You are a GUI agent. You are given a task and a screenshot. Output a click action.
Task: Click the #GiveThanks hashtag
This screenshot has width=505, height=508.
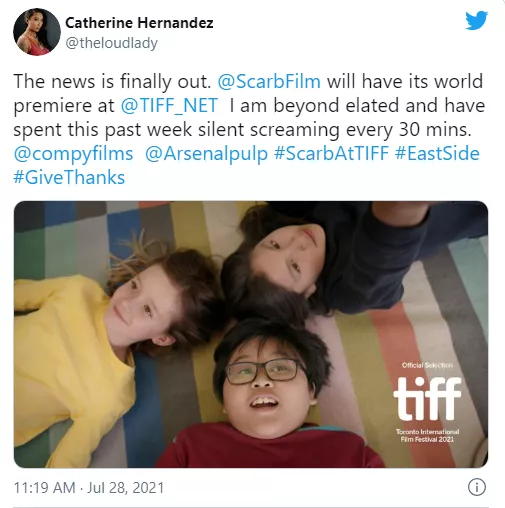coord(69,177)
